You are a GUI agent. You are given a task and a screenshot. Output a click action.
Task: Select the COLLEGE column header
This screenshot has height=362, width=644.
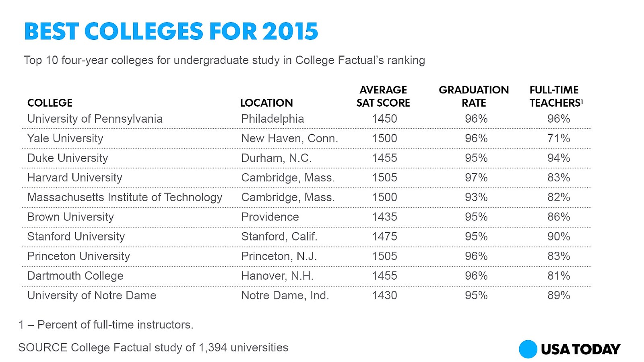click(50, 103)
